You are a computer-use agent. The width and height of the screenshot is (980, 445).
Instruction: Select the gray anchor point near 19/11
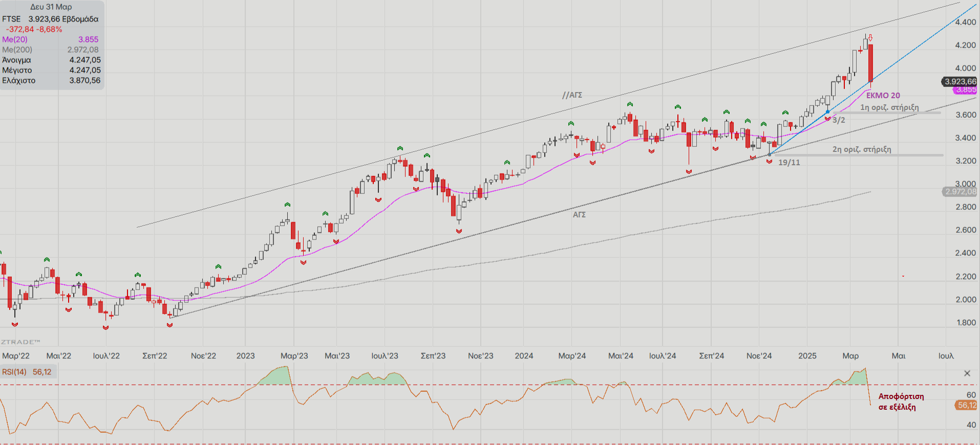(769, 154)
